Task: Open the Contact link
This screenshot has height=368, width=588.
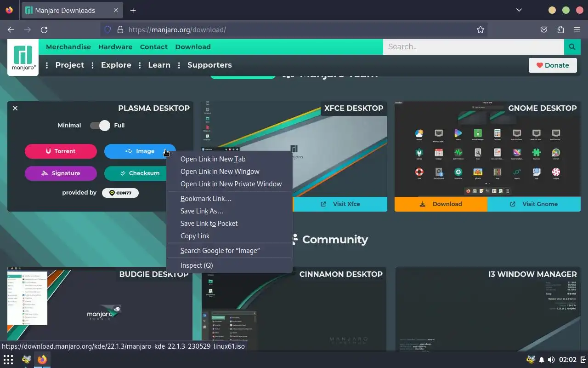Action: point(154,47)
